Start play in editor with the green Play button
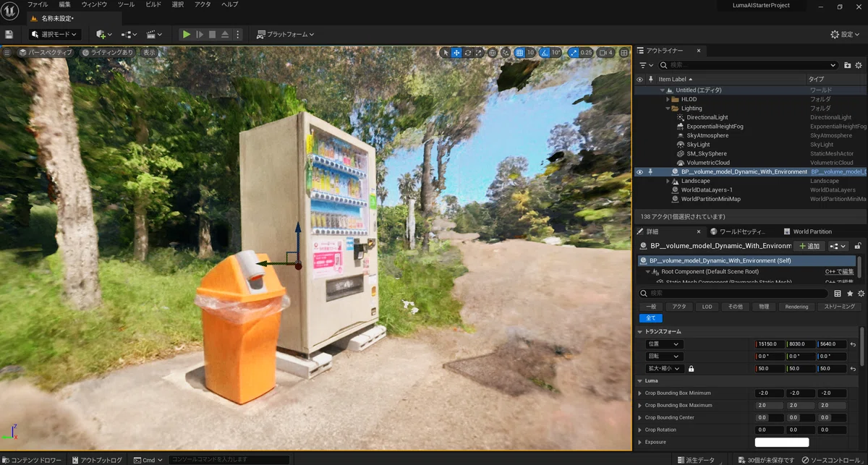Screen dimensions: 868x465 click(187, 34)
